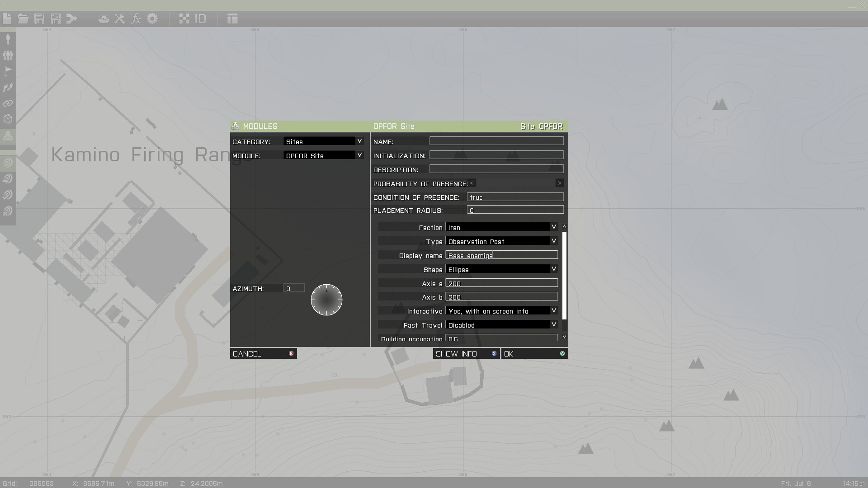Viewport: 868px width, 488px height.
Task: Open mission folder icon in toolbar
Action: (23, 19)
